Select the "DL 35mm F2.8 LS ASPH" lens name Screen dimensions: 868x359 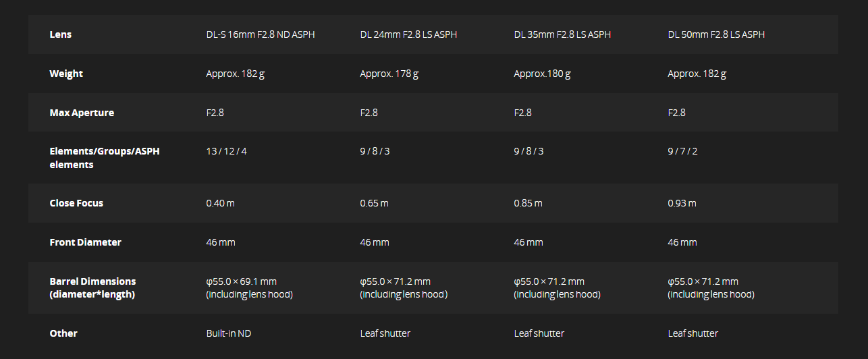[562, 34]
